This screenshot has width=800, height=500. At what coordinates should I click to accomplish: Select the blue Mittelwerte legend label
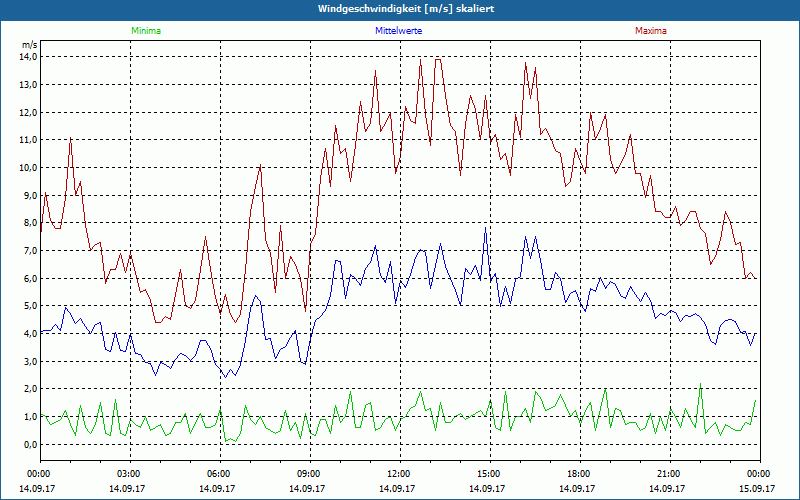398,31
